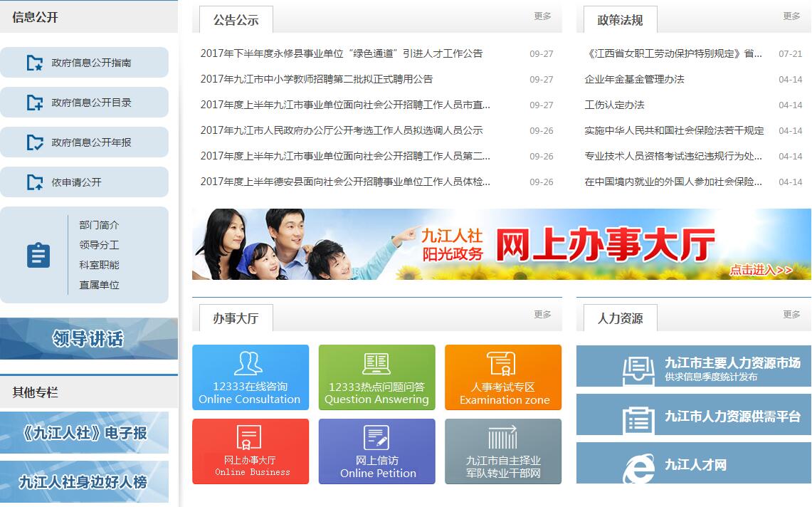This screenshot has height=507, width=812.
Task: Click the 12333在线咨询 Online Consultation tile icon
Action: click(x=248, y=363)
